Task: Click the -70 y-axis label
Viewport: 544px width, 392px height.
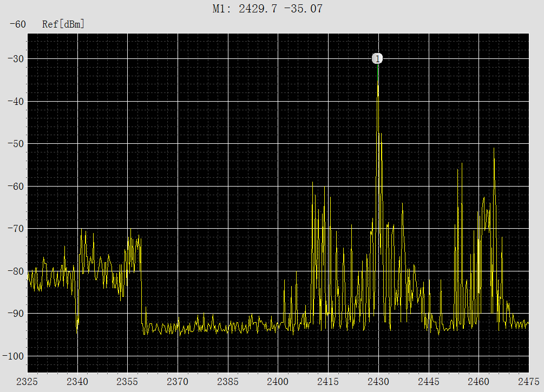Action: click(16, 229)
